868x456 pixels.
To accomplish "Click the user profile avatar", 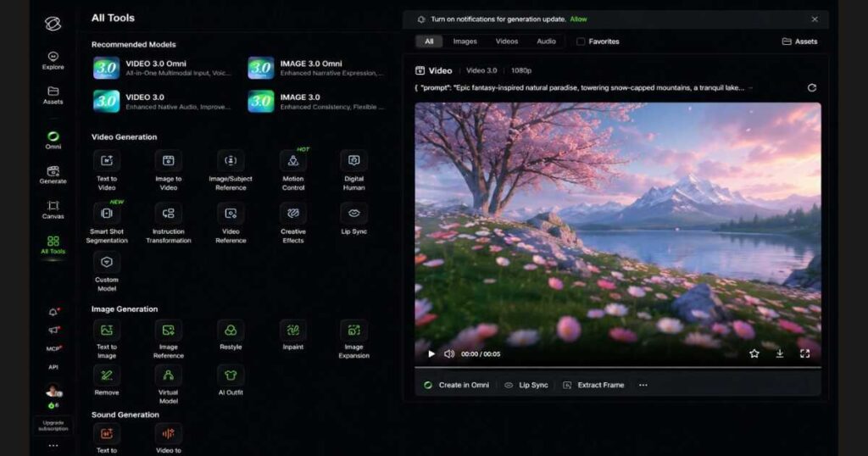I will point(53,391).
